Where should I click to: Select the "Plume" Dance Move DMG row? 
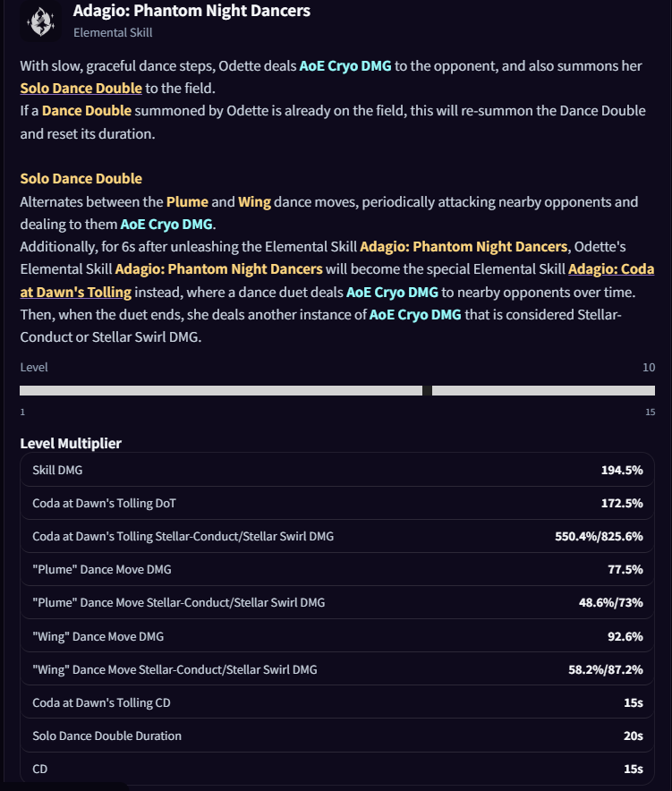(337, 570)
